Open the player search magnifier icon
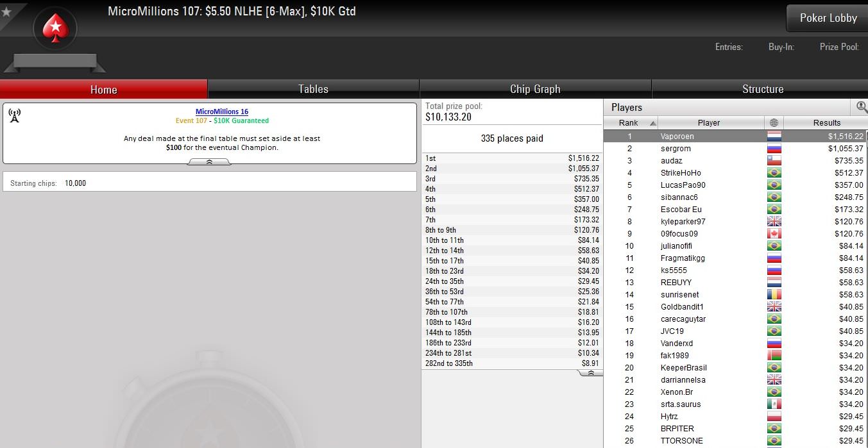The width and height of the screenshot is (868, 448). tap(862, 107)
